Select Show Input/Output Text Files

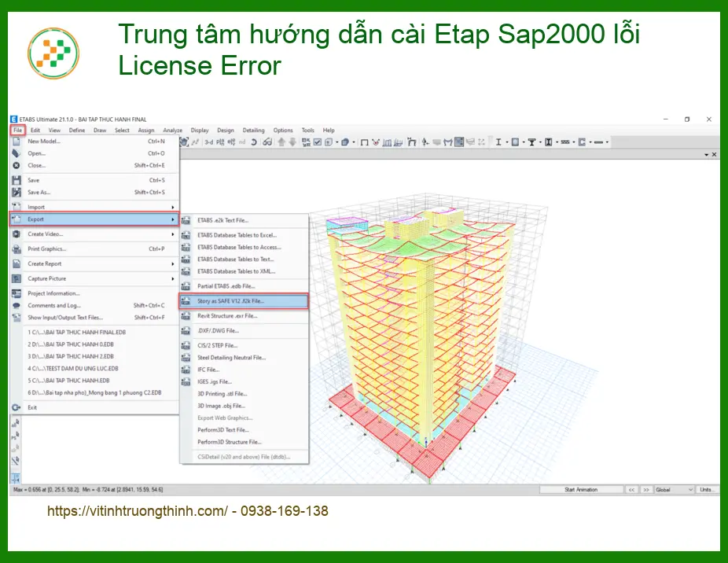coord(94,318)
